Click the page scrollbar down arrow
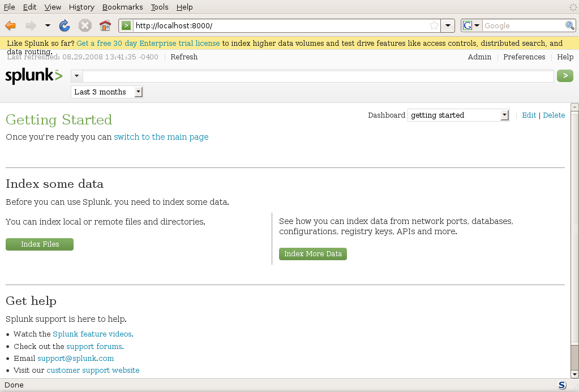The height and width of the screenshot is (392, 579). (574, 374)
